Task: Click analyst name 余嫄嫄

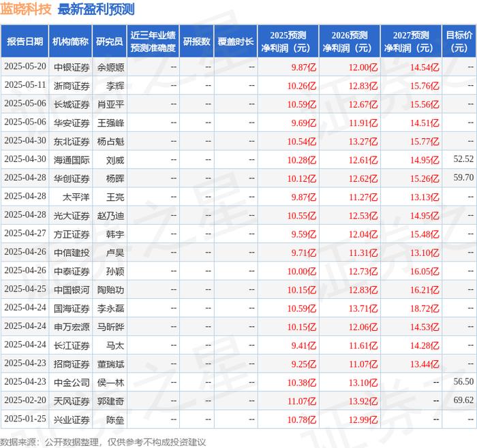Action: [110, 67]
